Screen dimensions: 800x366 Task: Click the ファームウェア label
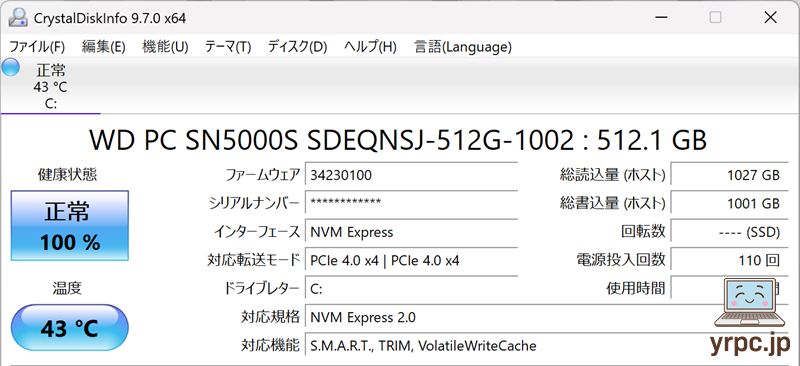point(263,175)
